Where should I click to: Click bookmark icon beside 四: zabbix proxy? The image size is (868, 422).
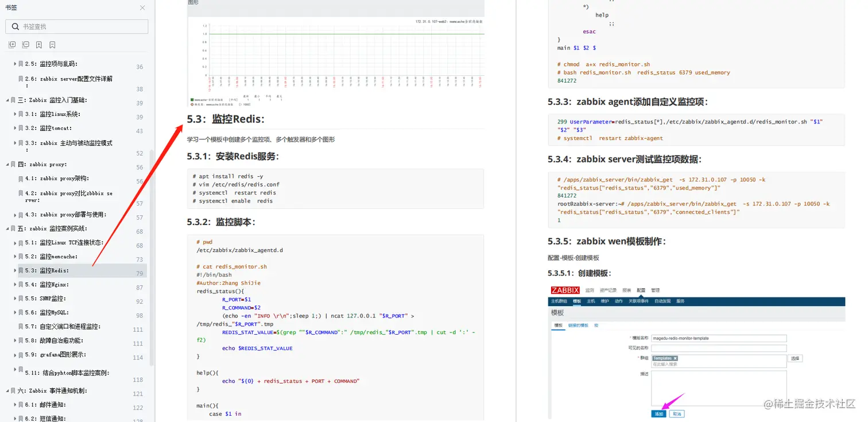point(14,164)
